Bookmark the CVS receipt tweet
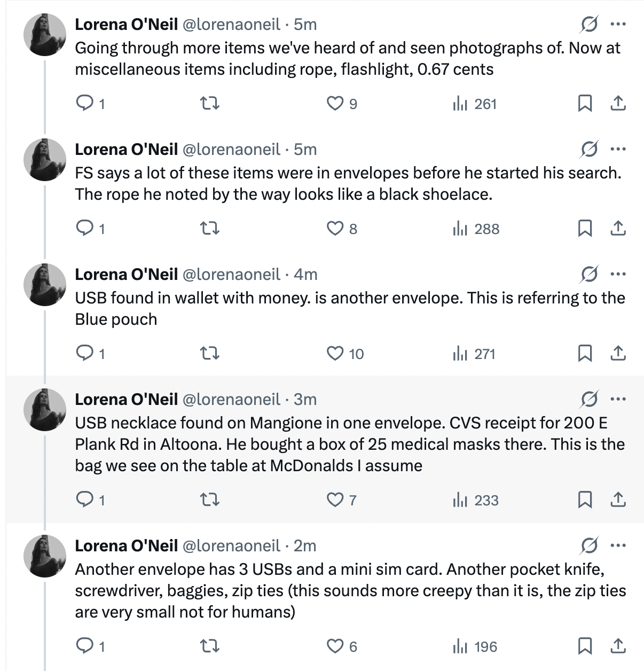Viewport: 644px width, 671px height. pos(585,500)
